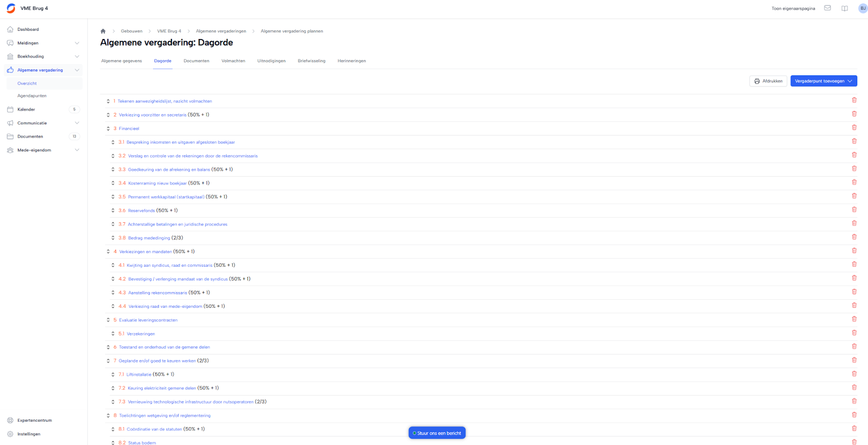Open the book icon in top bar
Image resolution: width=868 pixels, height=445 pixels.
(845, 8)
